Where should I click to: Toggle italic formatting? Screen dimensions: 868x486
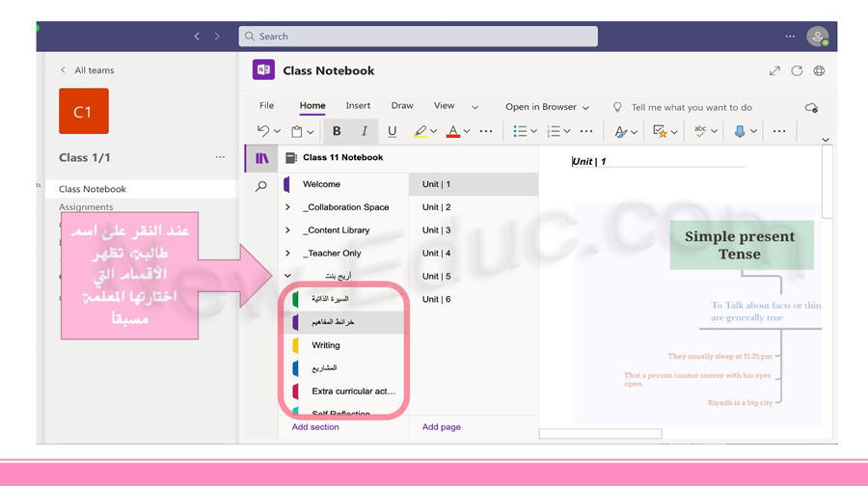tap(365, 131)
